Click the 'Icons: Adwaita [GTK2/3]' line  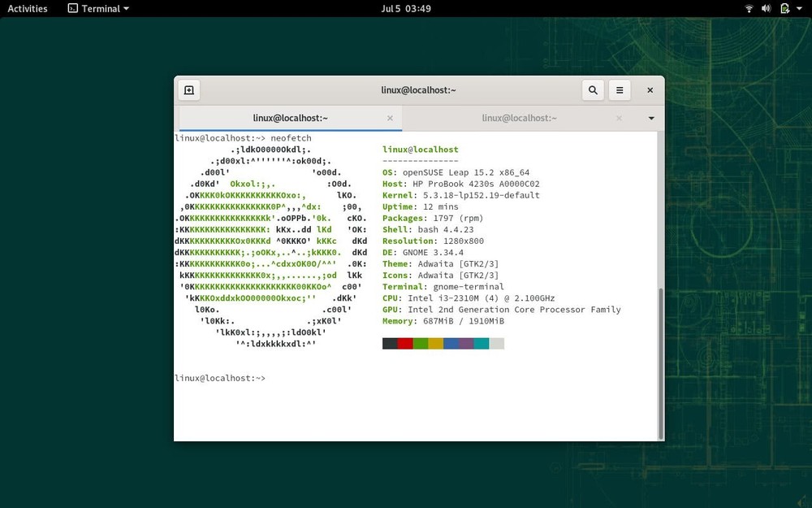coord(441,275)
